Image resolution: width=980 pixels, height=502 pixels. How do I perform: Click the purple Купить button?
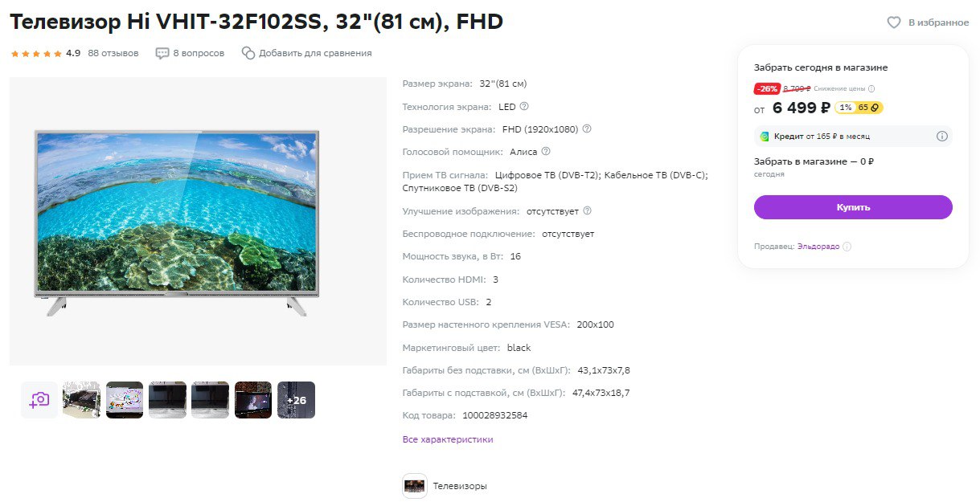853,207
